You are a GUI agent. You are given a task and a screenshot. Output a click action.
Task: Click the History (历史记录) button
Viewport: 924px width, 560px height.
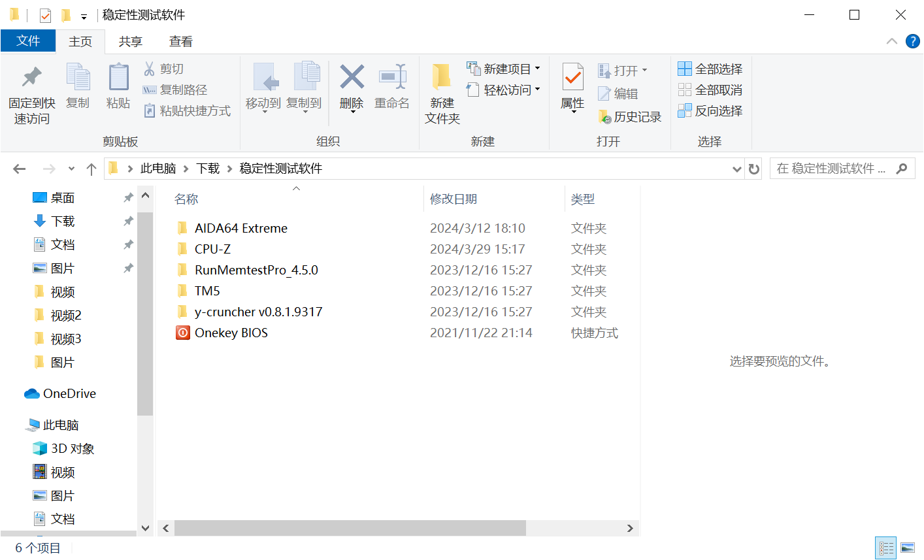coord(629,117)
